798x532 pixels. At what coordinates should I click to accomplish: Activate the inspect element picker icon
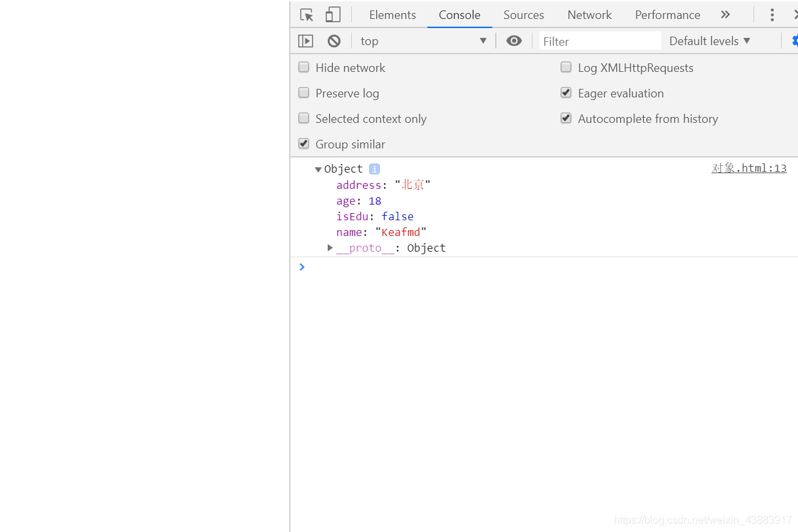click(306, 14)
